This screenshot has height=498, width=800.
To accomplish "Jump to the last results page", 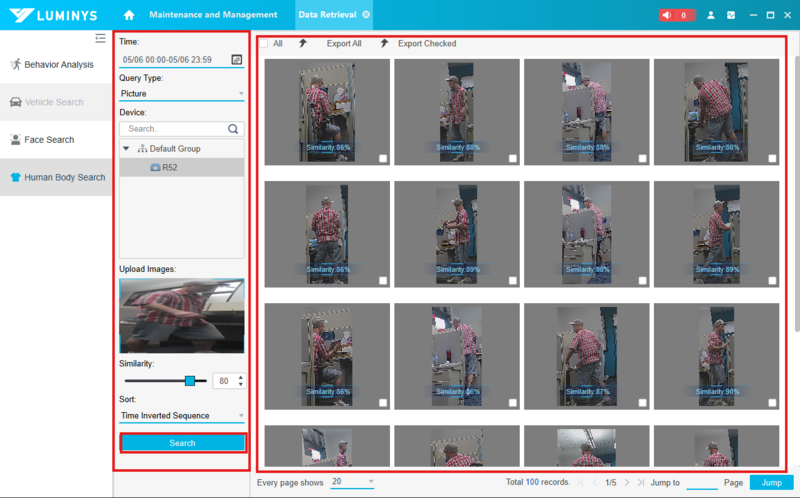I will tap(641, 482).
